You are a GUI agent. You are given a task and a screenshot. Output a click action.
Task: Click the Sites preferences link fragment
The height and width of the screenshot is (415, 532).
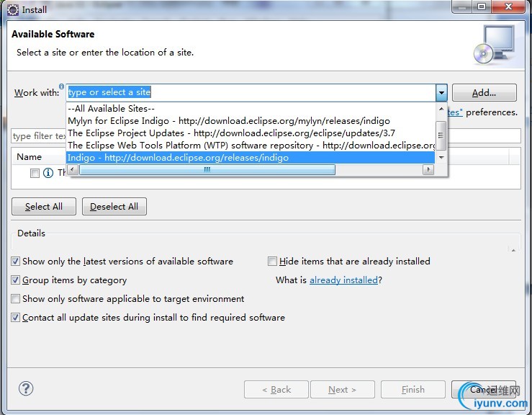(x=455, y=112)
